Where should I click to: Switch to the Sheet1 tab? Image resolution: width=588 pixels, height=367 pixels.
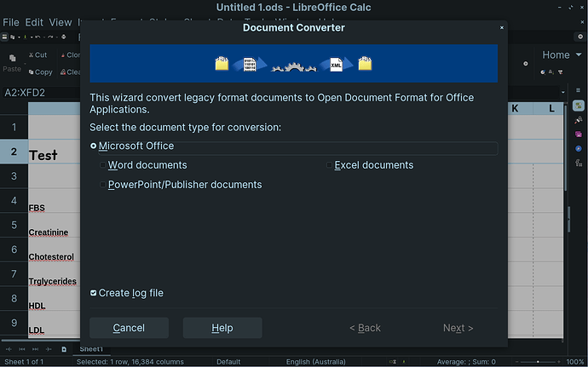[91, 349]
